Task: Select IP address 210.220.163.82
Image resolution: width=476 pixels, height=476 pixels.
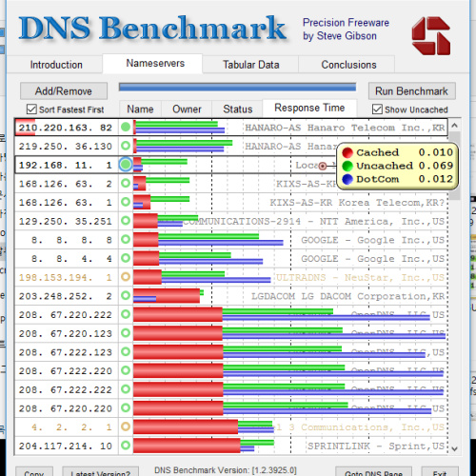Action: (x=66, y=128)
